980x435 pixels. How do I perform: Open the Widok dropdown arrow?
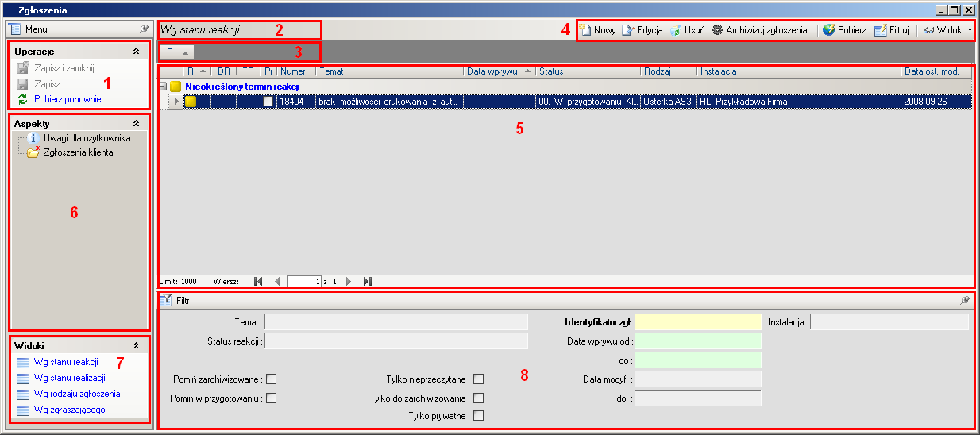tap(970, 30)
